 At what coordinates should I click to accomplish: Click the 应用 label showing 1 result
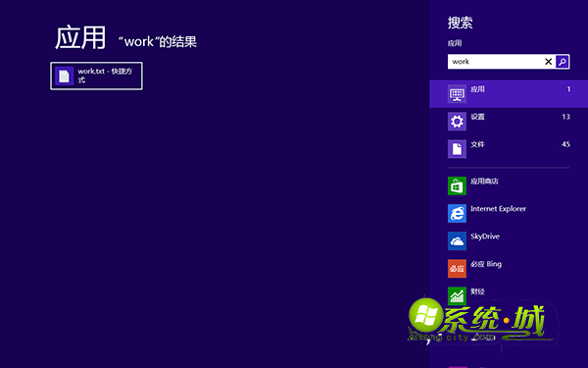coord(477,89)
